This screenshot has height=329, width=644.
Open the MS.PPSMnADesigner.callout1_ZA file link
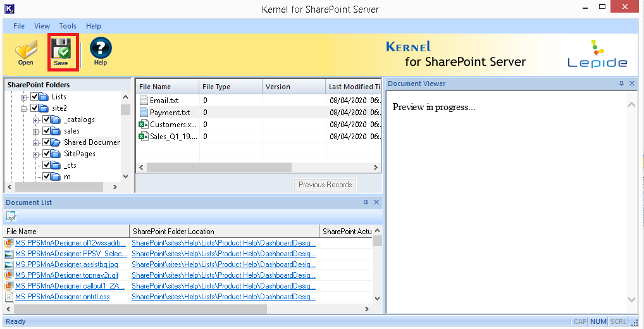pos(70,286)
